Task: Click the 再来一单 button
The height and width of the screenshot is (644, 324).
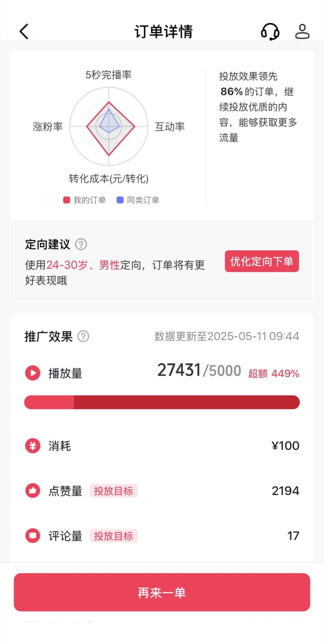Action: [162, 592]
